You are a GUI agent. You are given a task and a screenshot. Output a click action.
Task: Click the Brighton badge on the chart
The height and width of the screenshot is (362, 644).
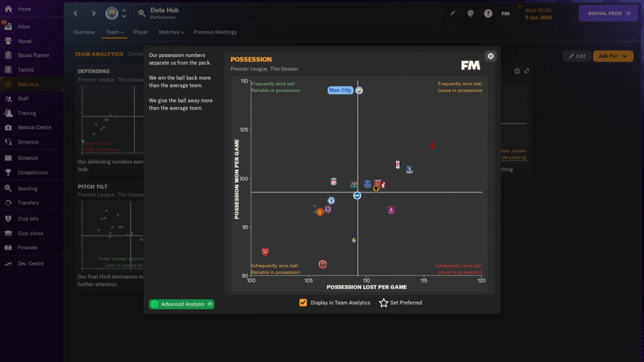[x=357, y=196]
